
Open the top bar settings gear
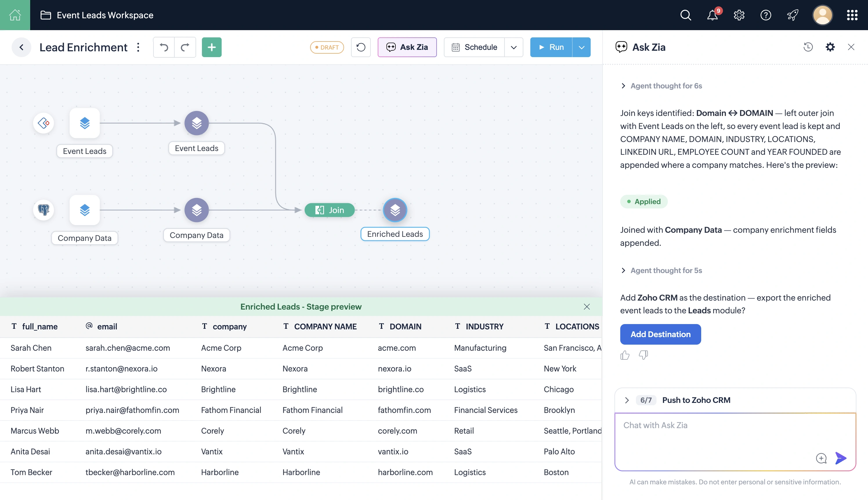click(x=739, y=15)
